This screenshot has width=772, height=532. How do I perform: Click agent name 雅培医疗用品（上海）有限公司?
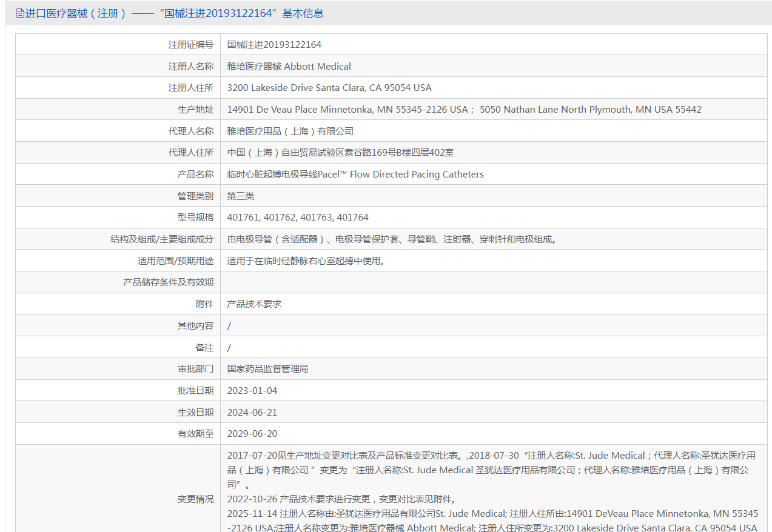(x=290, y=131)
